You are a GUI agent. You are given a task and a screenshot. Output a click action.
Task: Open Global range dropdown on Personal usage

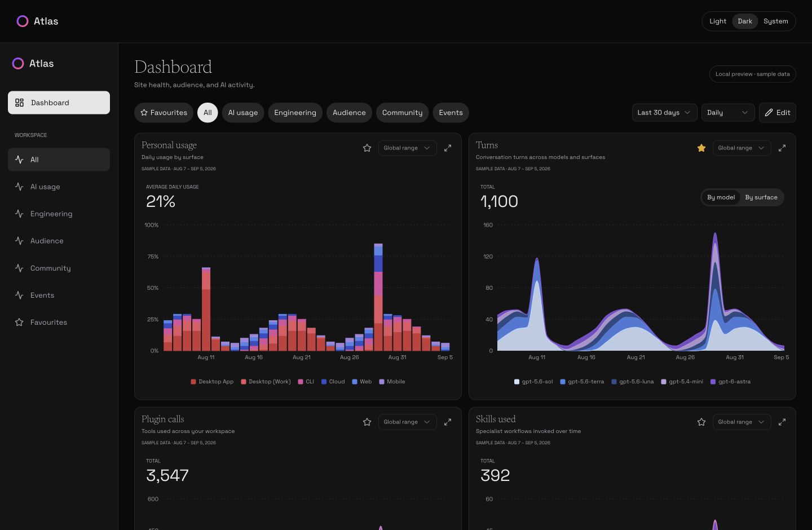point(407,148)
